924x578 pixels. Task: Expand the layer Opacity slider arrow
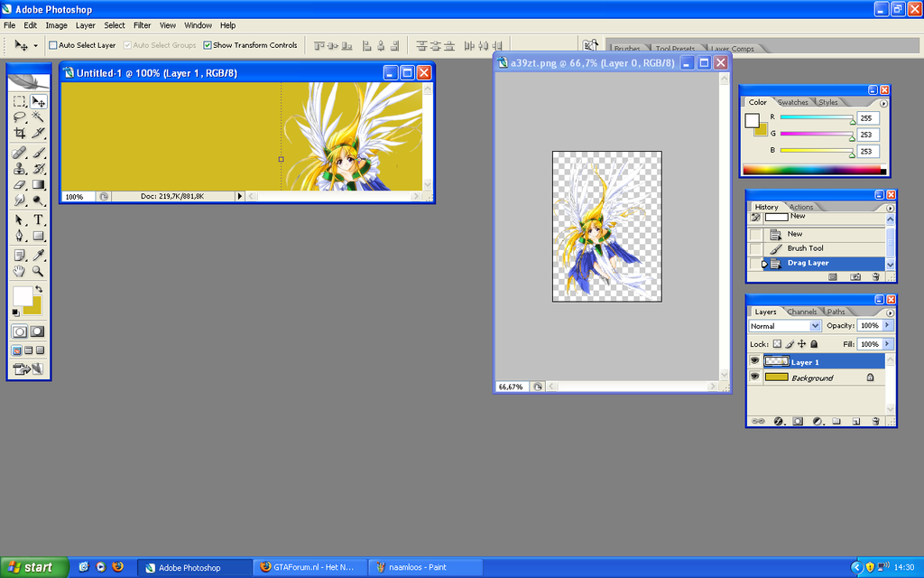point(888,325)
